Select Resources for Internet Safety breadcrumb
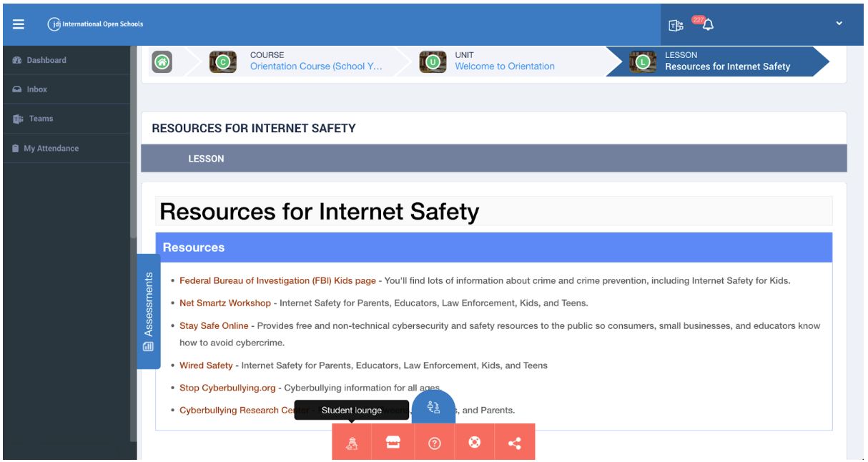 pyautogui.click(x=727, y=67)
